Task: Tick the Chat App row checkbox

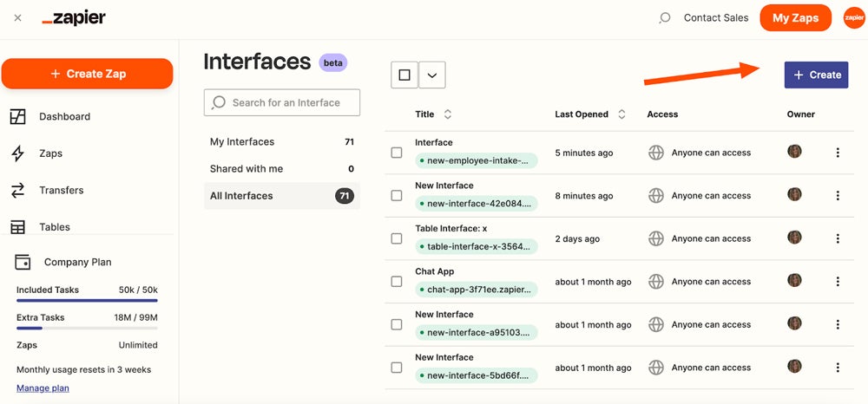Action: (397, 282)
